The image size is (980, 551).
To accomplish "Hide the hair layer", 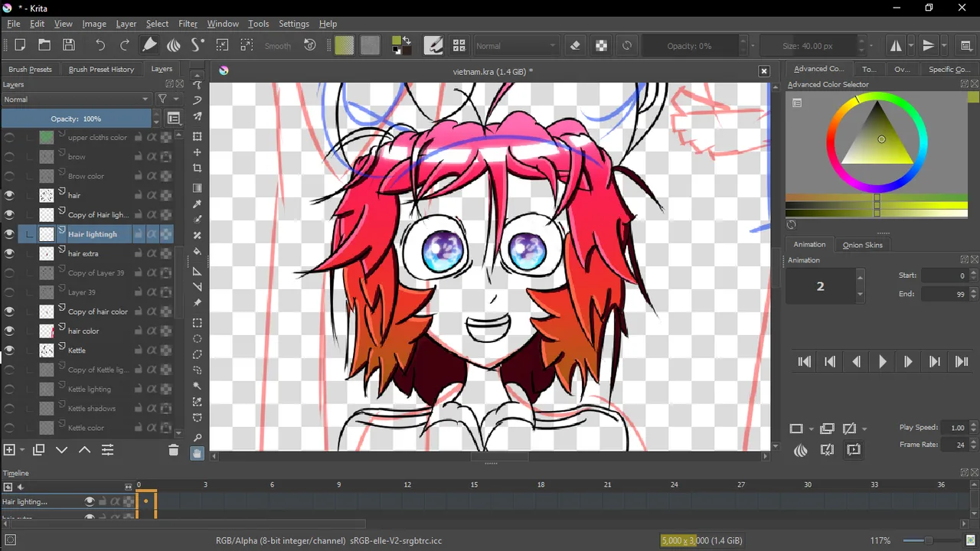I will point(9,195).
